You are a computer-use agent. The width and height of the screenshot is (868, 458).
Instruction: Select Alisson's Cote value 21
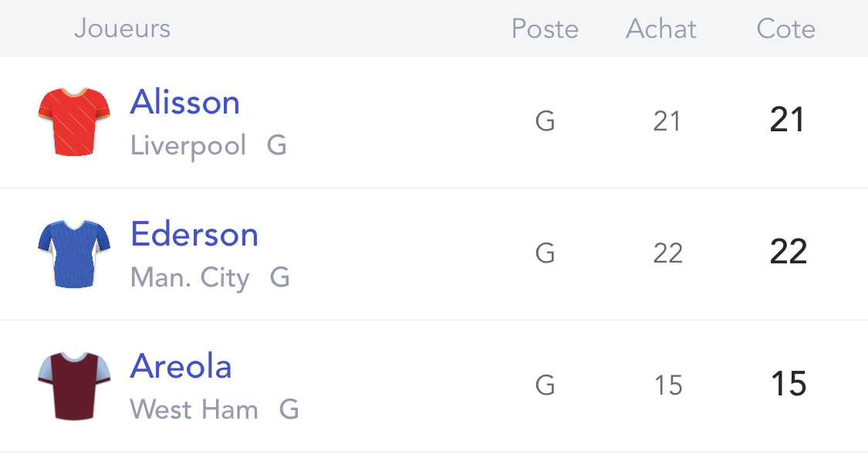787,120
